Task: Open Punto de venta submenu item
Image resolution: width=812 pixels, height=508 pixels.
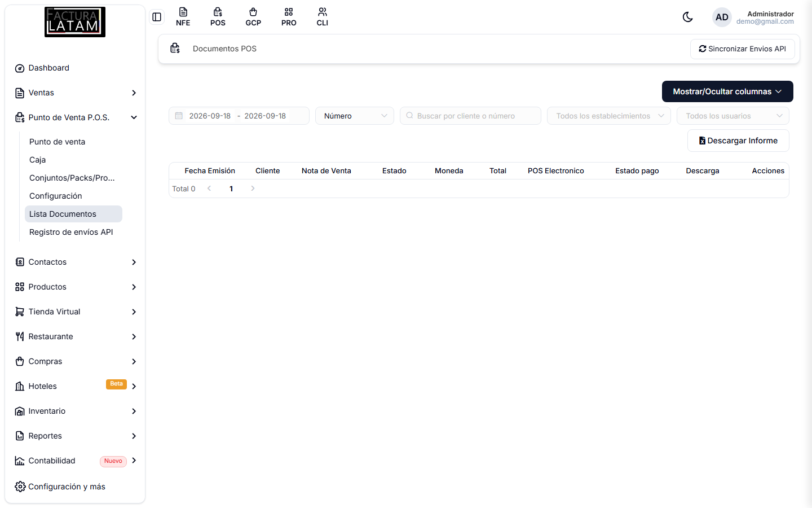Action: (58, 142)
